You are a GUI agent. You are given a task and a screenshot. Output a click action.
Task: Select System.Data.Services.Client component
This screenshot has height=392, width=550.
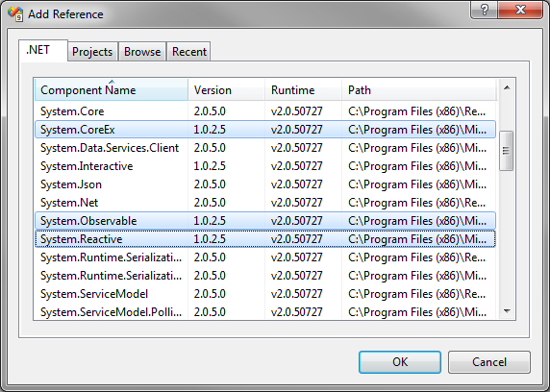tap(265, 148)
